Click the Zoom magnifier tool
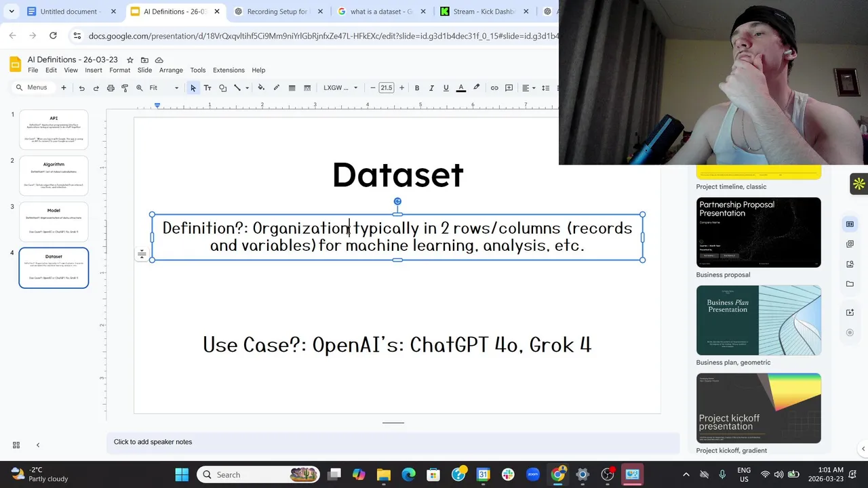Screen dimensions: 868x488 139,88
